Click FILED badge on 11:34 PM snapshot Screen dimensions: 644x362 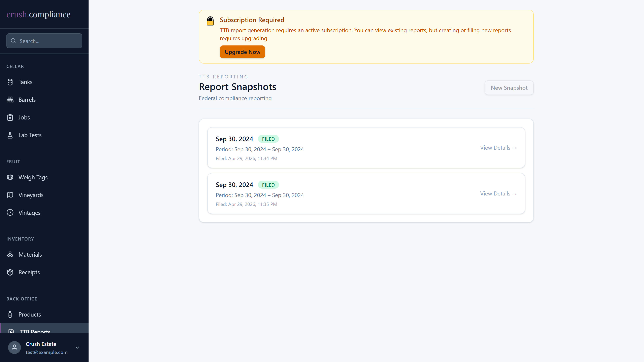(x=268, y=139)
